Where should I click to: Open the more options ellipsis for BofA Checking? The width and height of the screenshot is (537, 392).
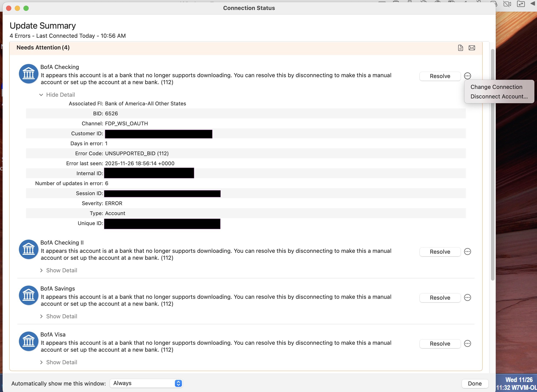point(467,76)
